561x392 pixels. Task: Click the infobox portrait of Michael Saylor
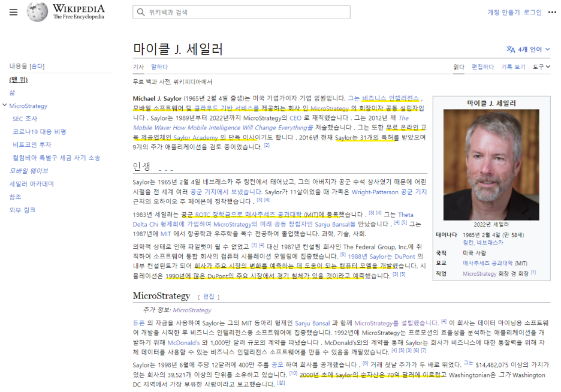coord(491,164)
